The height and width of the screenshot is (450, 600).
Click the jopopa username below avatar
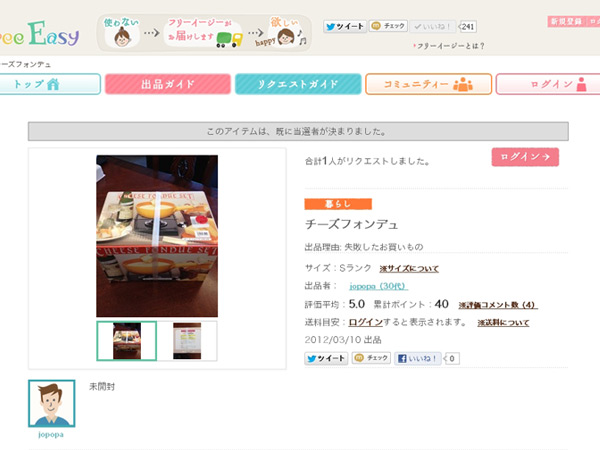(x=51, y=435)
